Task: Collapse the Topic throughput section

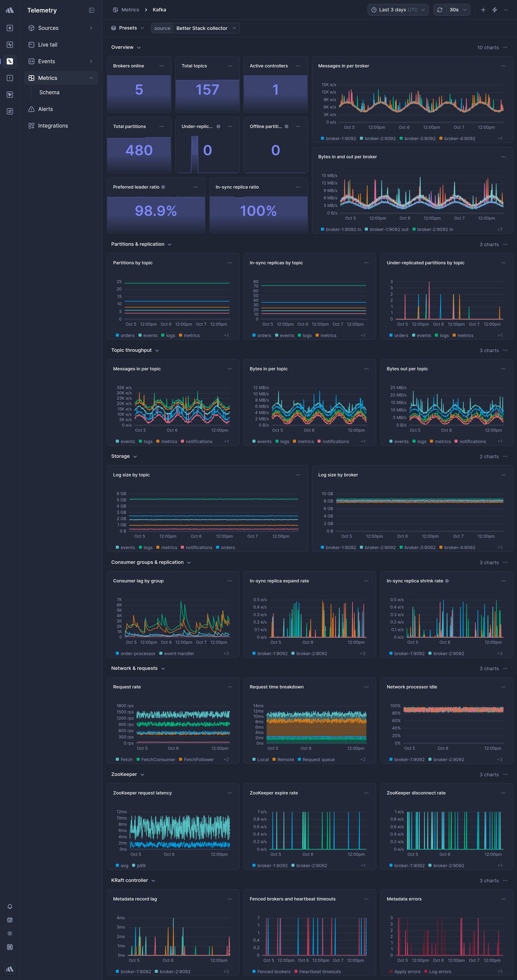Action: 135,350
